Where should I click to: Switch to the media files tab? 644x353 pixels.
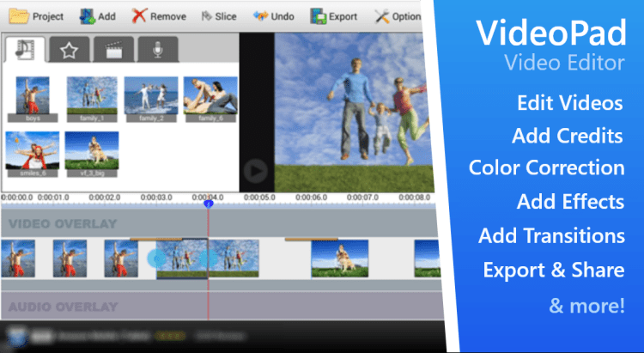point(25,50)
